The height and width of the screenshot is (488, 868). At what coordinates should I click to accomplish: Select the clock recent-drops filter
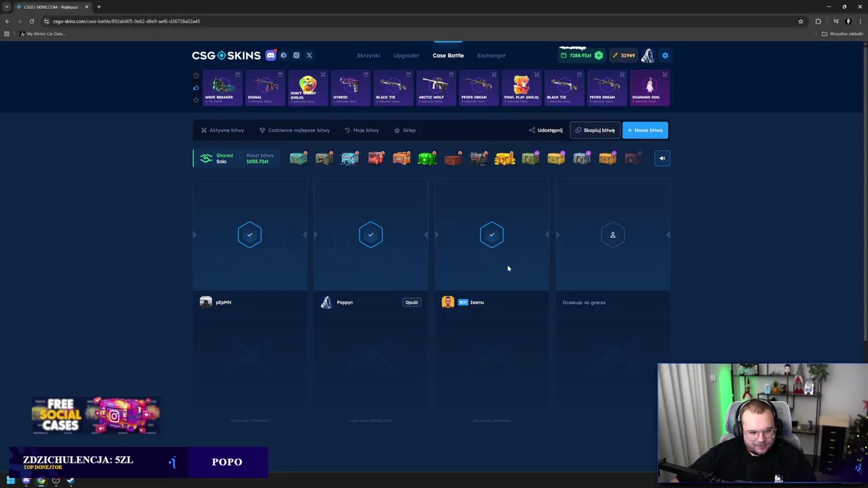click(x=196, y=76)
